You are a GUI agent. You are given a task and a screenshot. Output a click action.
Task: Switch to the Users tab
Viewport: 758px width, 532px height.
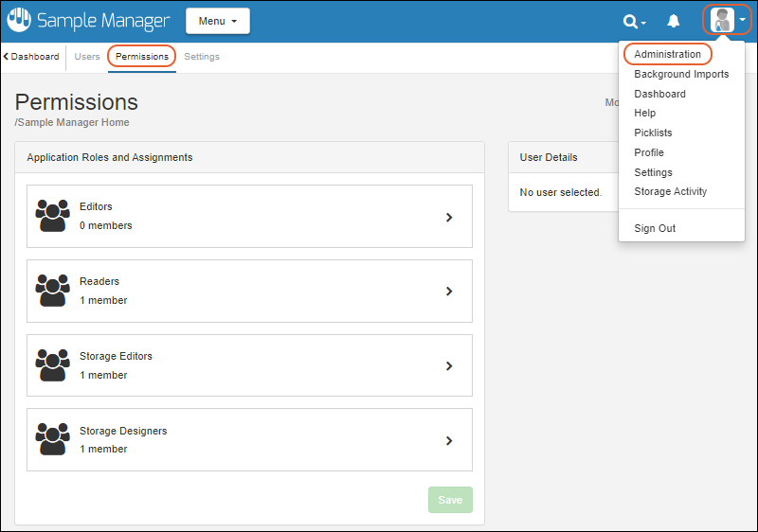87,57
